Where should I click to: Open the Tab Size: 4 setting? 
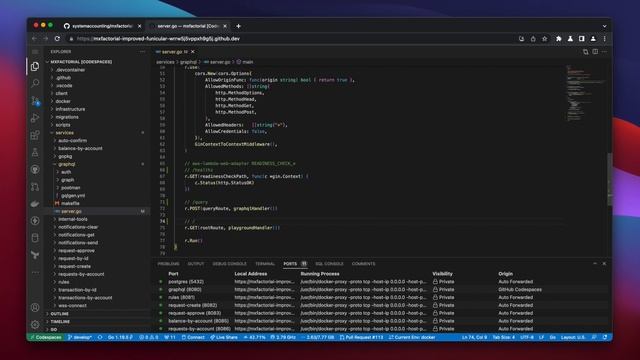pos(504,337)
